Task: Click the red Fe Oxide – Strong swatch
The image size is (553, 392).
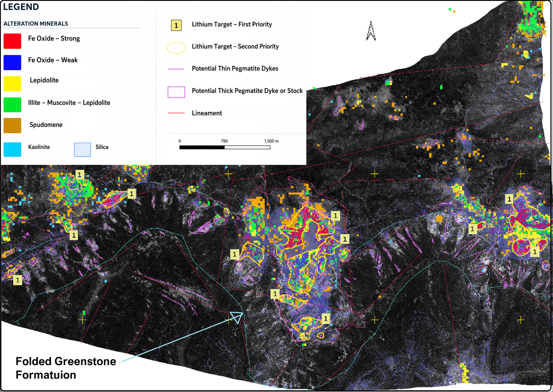Action: pyautogui.click(x=12, y=41)
